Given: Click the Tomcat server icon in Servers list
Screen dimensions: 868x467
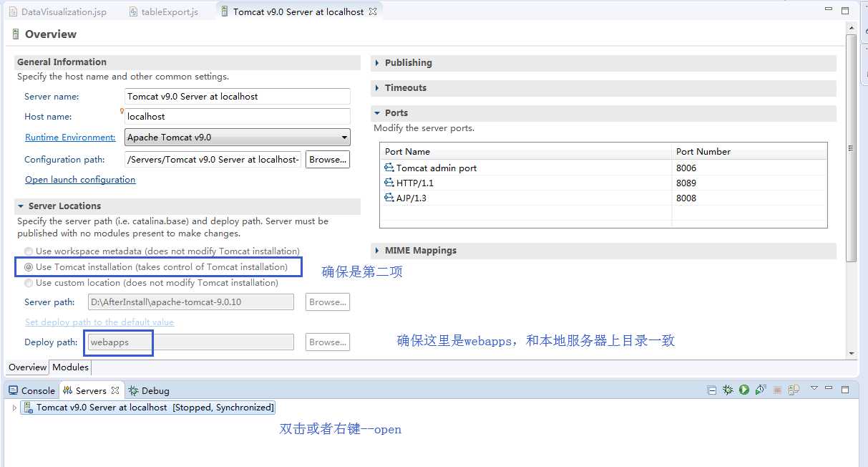Looking at the screenshot, I should pos(29,407).
